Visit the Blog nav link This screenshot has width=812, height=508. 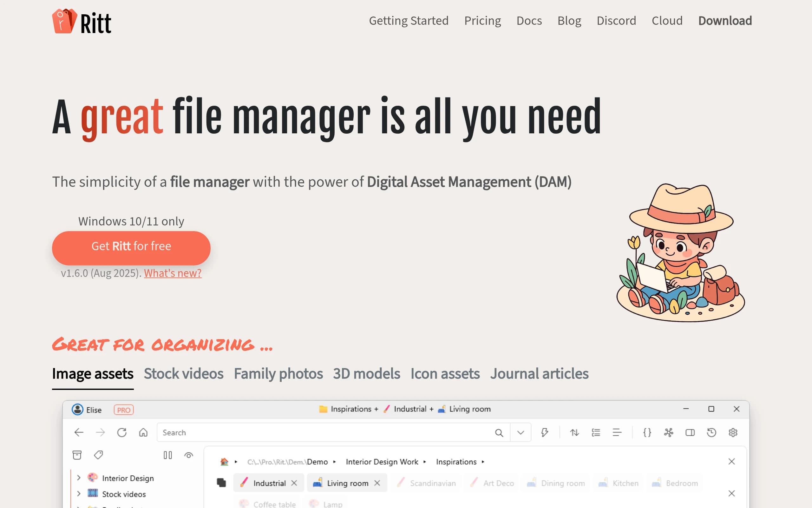pos(569,21)
